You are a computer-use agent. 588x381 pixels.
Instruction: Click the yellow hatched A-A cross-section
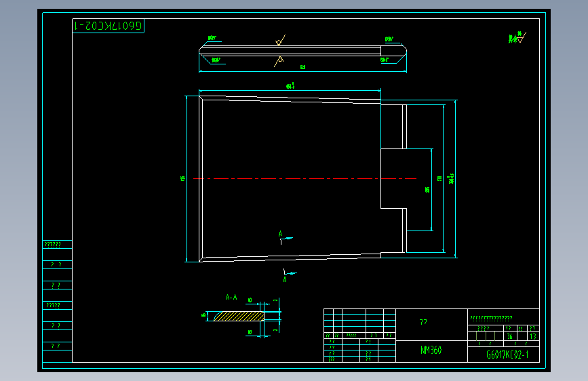click(x=239, y=316)
